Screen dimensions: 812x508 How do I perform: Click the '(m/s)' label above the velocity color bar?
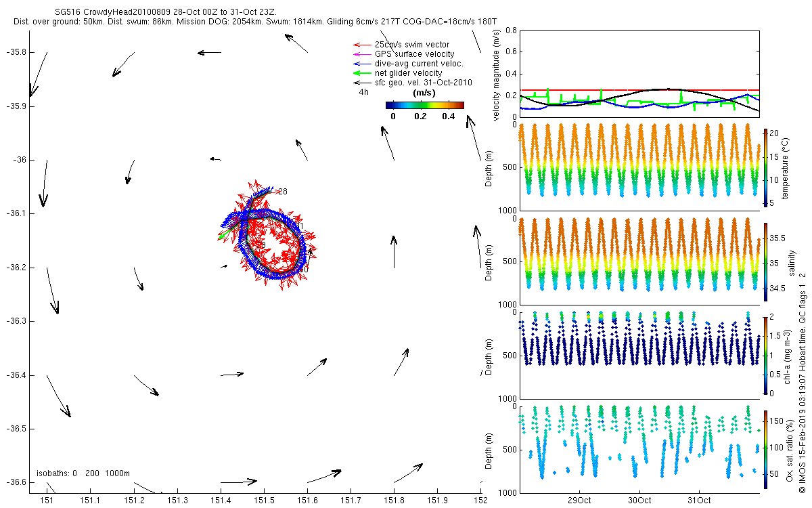(424, 93)
